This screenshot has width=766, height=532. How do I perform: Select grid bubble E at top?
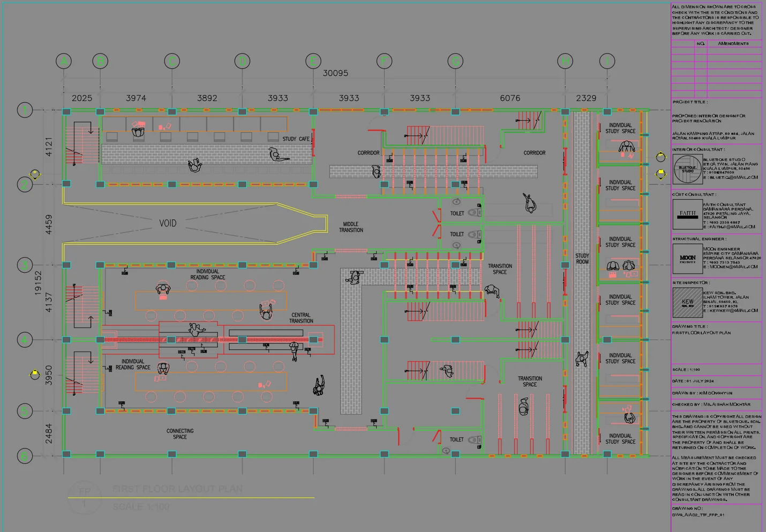click(x=313, y=61)
